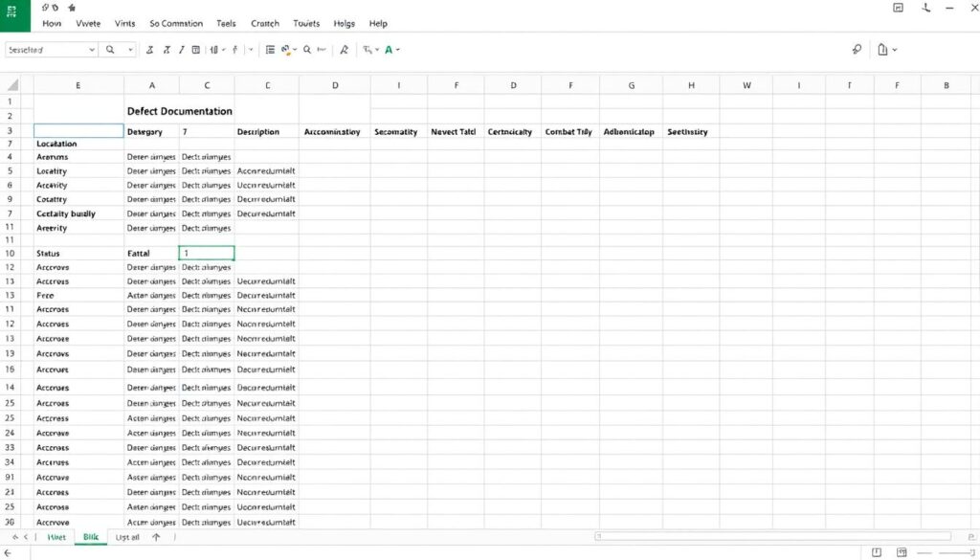The width and height of the screenshot is (980, 560).
Task: Click the clipboard paste icon at toolbar right
Action: pos(882,50)
